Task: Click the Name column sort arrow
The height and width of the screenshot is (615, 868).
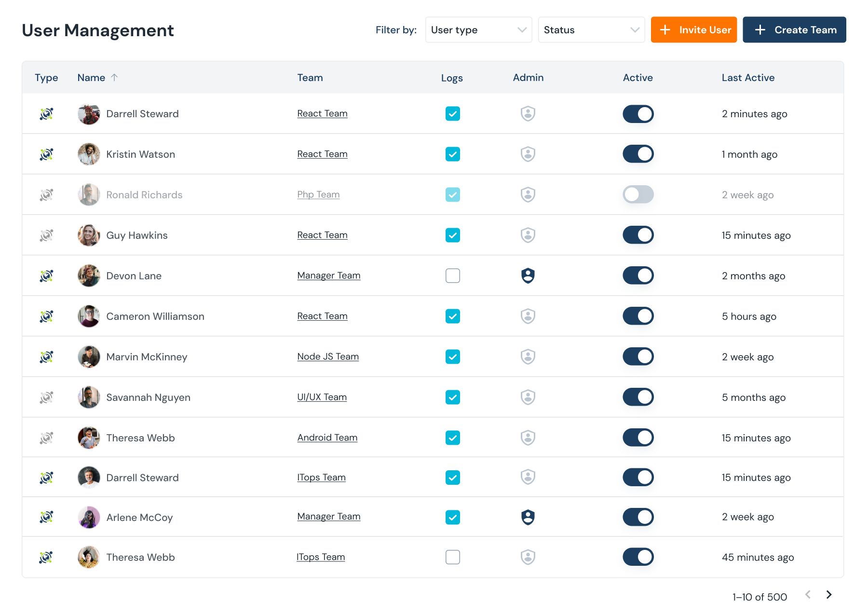Action: coord(115,77)
